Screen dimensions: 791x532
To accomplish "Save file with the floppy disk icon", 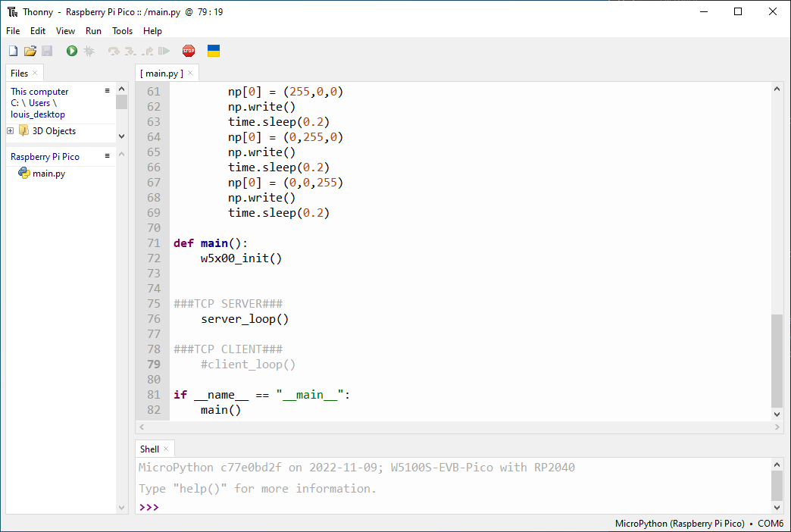I will pos(47,51).
